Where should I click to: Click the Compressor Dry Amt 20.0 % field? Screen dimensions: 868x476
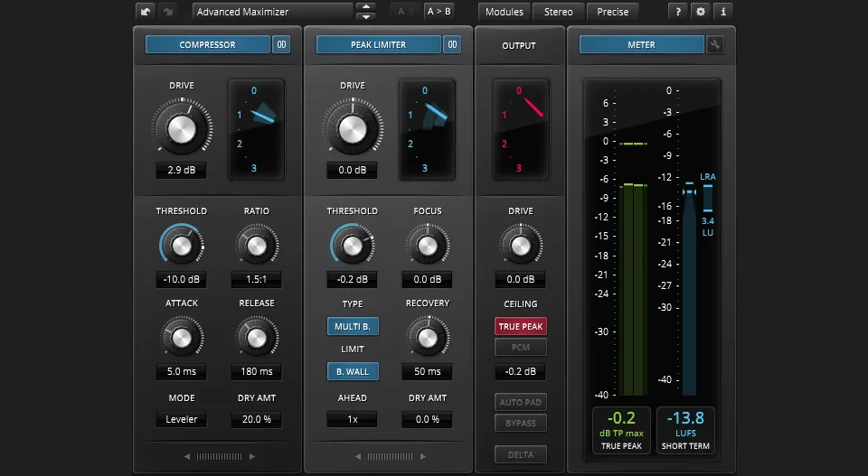tap(256, 419)
